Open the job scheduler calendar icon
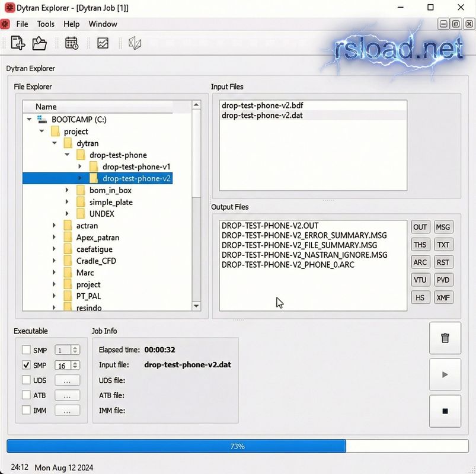Viewport: 476px width, 474px height. pos(72,43)
